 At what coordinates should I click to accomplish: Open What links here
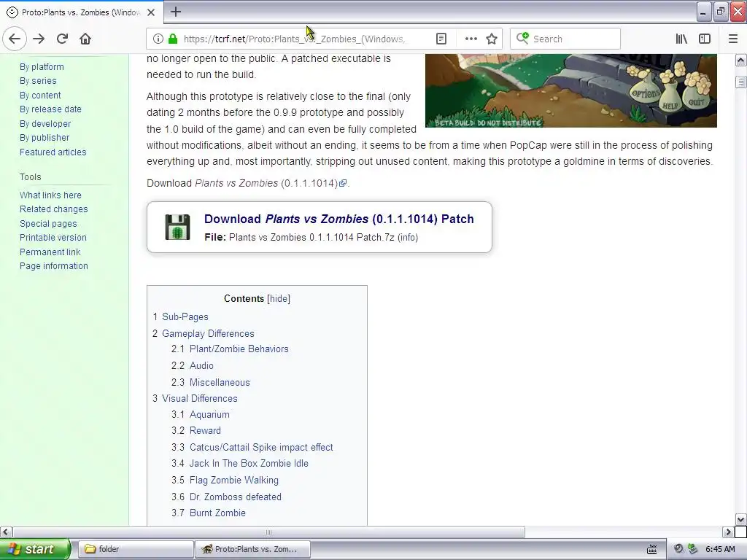[x=50, y=195]
